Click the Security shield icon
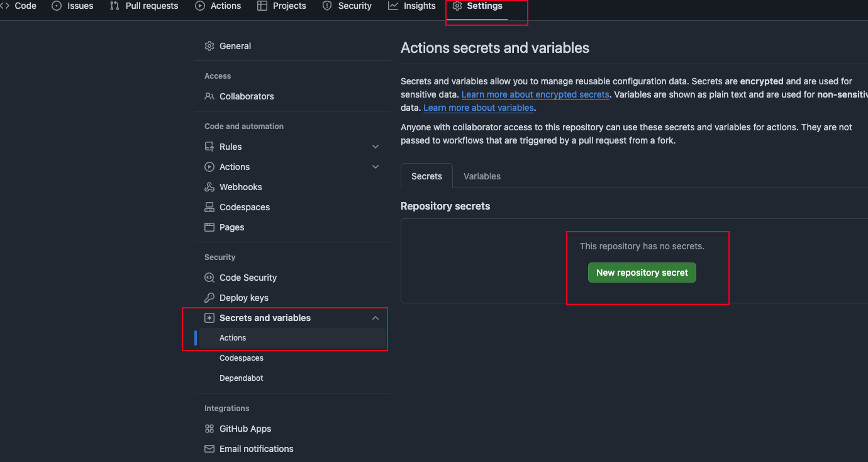The height and width of the screenshot is (462, 868). click(x=327, y=6)
